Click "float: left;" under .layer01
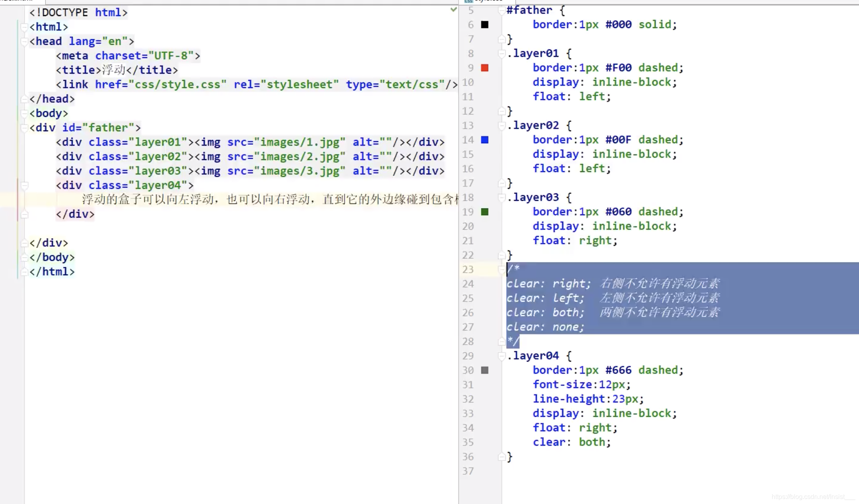 572,97
